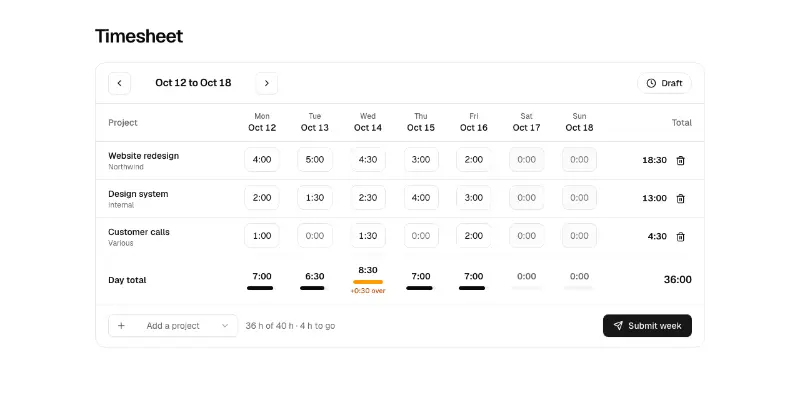Viewport: 800px width, 400px height.
Task: Click the Customer calls project name
Action: click(139, 232)
